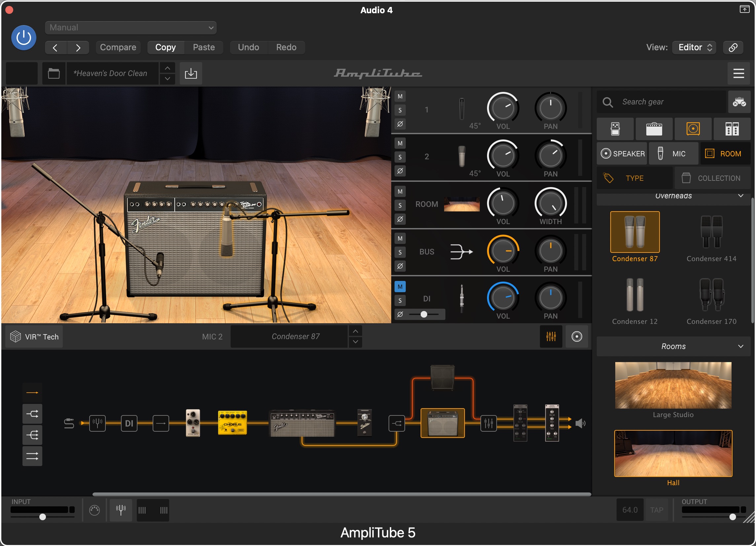
Task: Solo the BUS channel
Action: coord(400,252)
